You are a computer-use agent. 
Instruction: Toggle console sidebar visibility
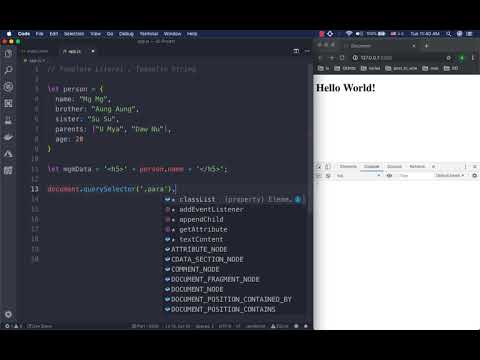pos(319,175)
